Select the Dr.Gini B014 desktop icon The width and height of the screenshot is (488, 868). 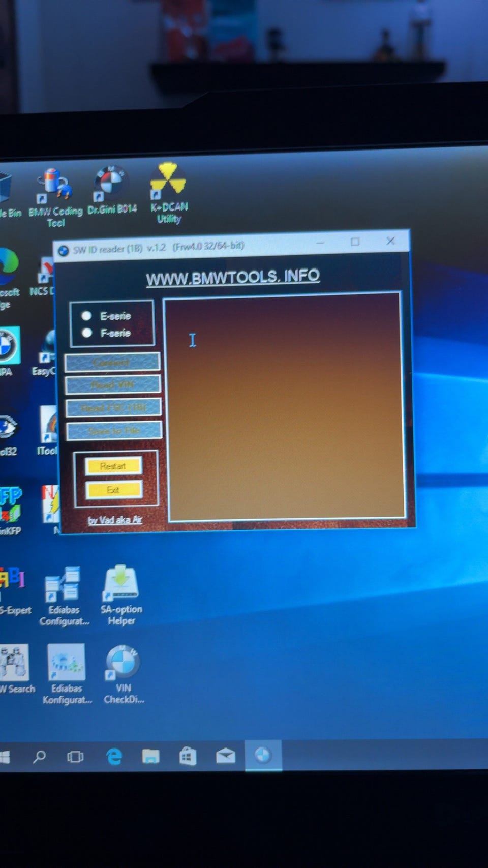[x=111, y=191]
